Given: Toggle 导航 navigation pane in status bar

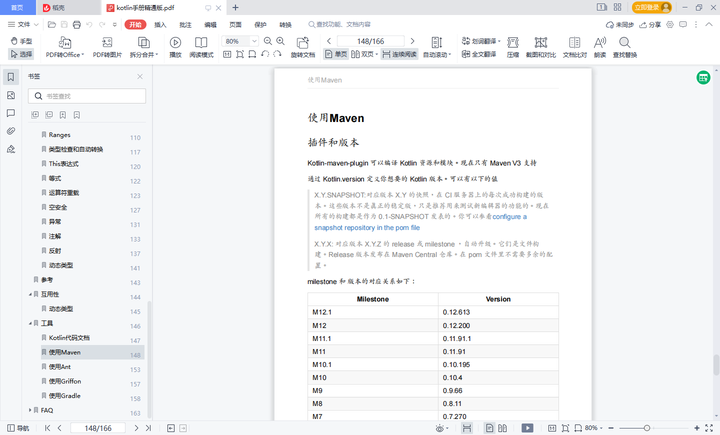Looking at the screenshot, I should point(18,428).
